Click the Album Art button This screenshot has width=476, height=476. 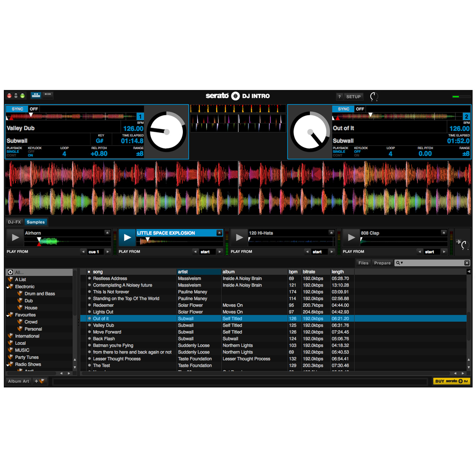point(19,381)
